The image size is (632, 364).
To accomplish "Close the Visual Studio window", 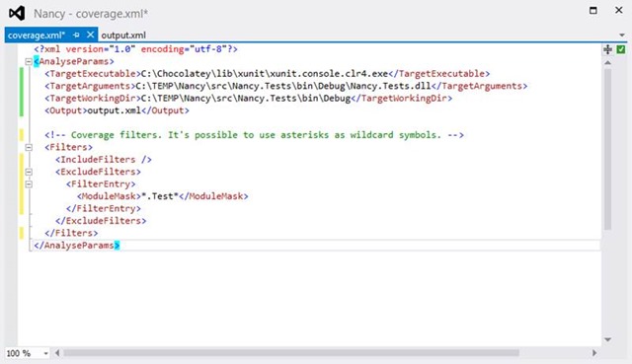I will point(619,10).
